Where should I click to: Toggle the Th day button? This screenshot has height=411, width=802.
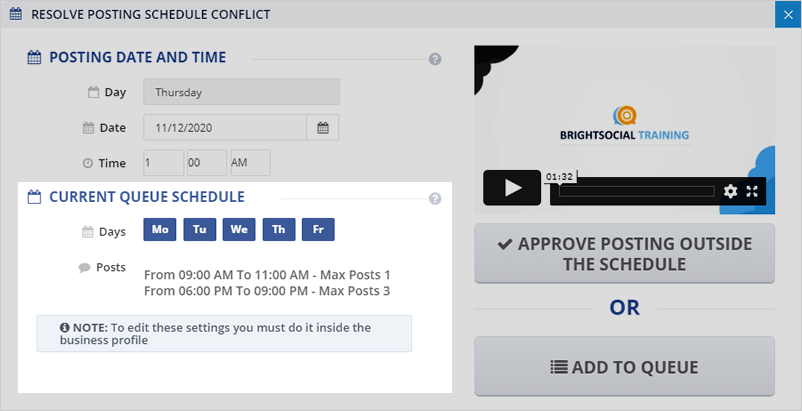coord(279,230)
